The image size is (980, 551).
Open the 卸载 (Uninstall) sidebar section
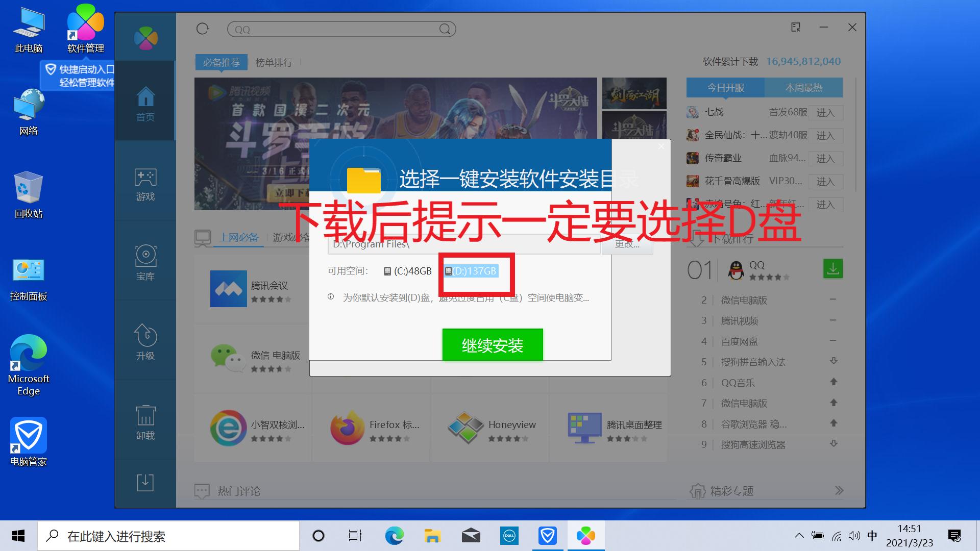click(145, 421)
